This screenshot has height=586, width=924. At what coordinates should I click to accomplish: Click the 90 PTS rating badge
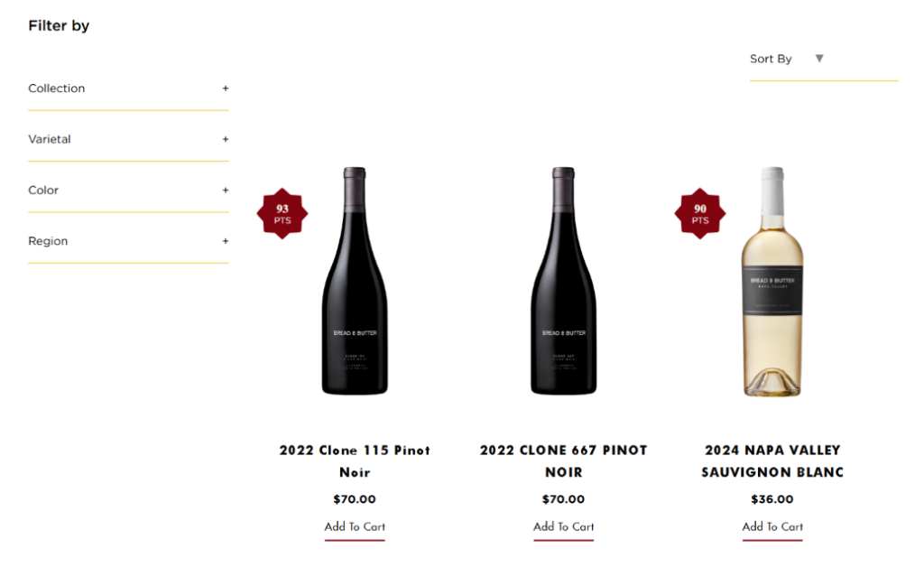tap(700, 214)
